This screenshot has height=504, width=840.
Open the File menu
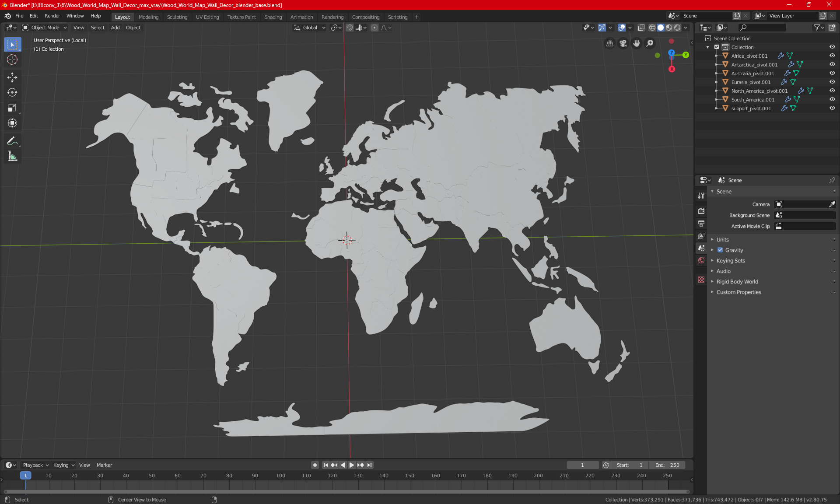tap(19, 16)
